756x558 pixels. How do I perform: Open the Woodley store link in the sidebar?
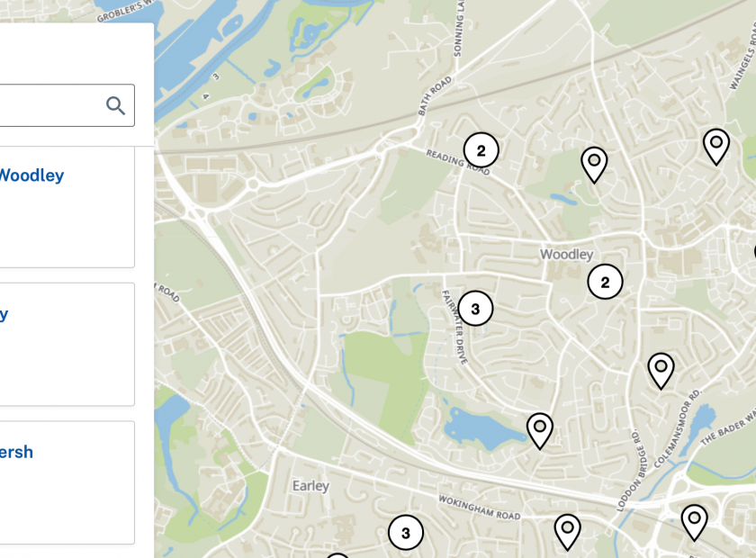[x=31, y=175]
